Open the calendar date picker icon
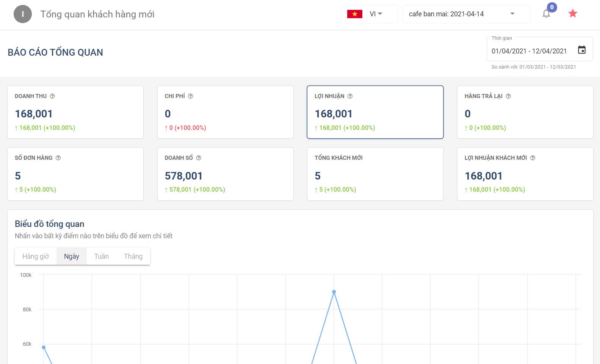The image size is (600, 364). pos(581,50)
